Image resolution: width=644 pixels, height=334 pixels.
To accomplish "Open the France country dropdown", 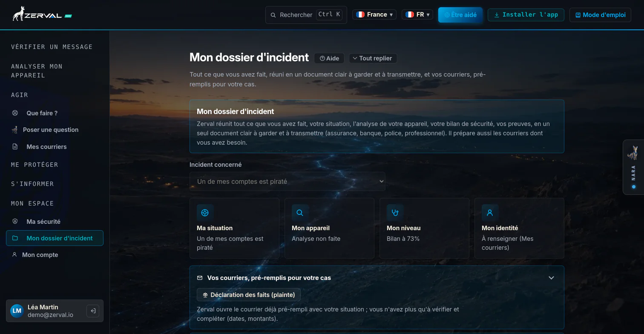I will click(x=374, y=14).
